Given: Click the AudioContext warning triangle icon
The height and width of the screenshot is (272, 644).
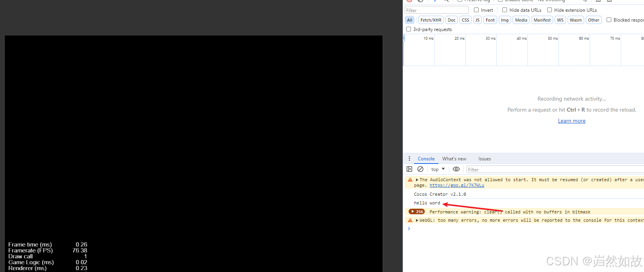Looking at the screenshot, I should click(x=410, y=180).
